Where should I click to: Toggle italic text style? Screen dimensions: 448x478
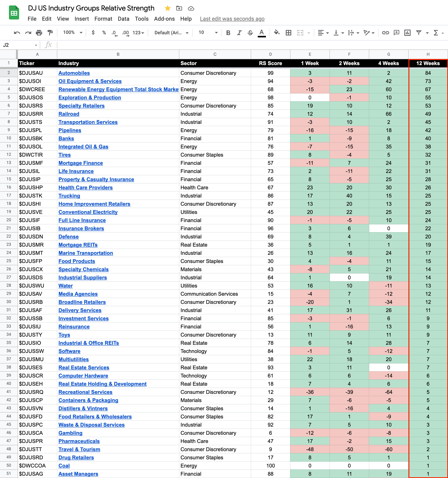pyautogui.click(x=239, y=33)
